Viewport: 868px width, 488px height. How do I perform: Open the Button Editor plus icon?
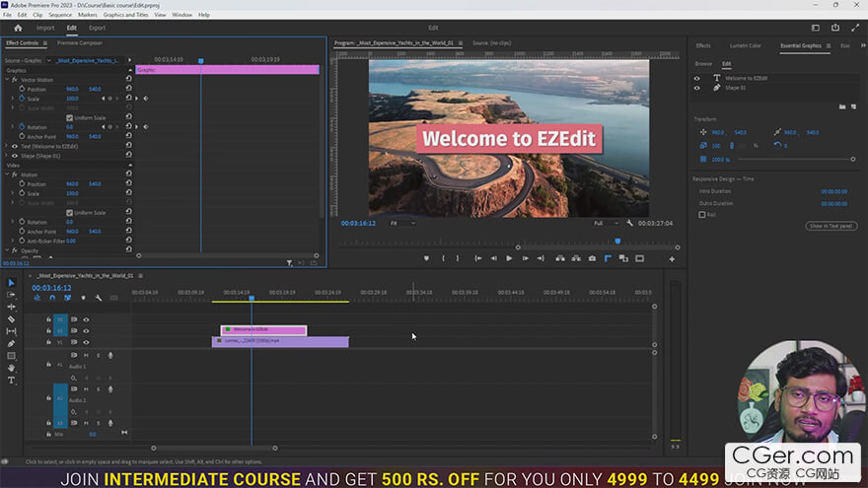[672, 259]
